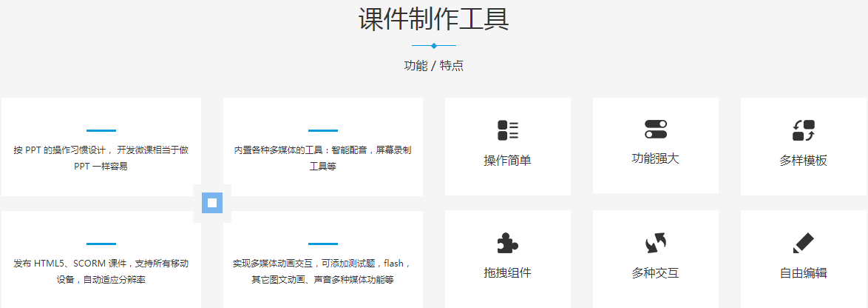Screen dimensions: 868x308
Task: Click the 实现多媒体动画交互 description text
Action: (322, 271)
